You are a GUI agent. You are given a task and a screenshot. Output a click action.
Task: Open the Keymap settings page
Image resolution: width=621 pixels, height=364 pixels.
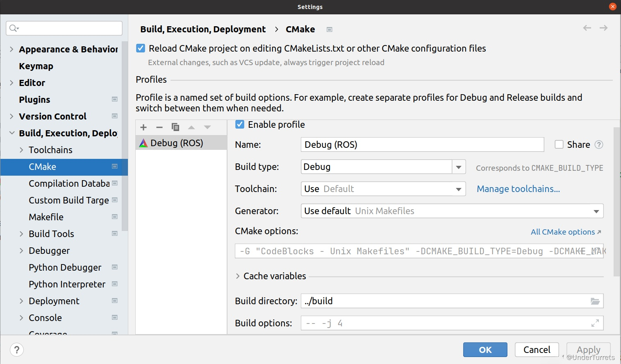(x=36, y=66)
